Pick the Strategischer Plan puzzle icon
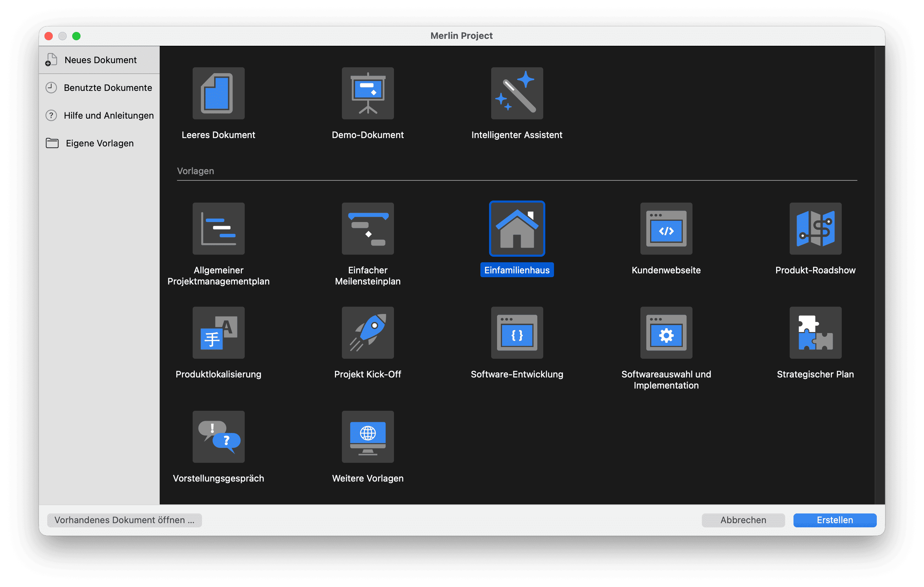 [x=815, y=333]
